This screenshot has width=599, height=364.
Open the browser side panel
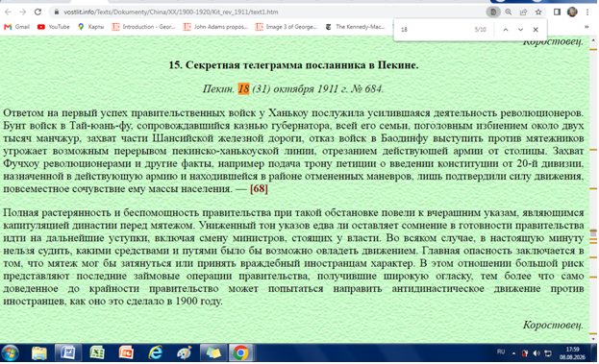click(x=557, y=12)
